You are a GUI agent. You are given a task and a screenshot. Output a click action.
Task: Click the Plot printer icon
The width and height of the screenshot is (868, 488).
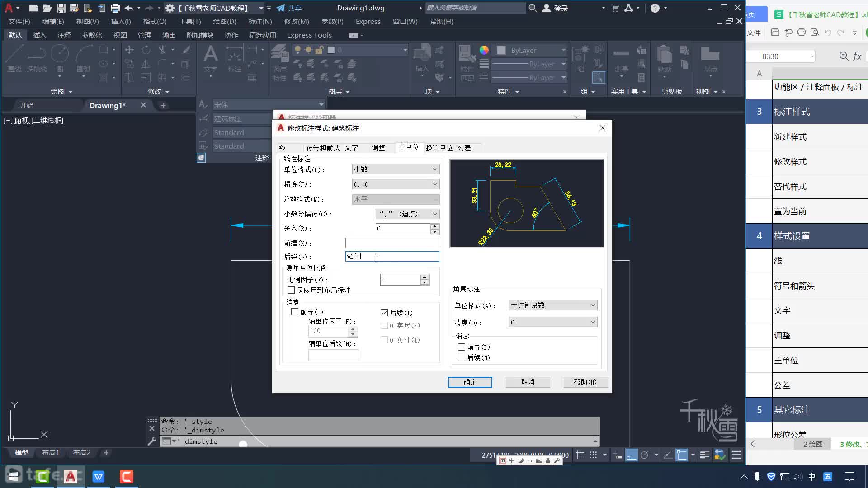click(x=115, y=8)
